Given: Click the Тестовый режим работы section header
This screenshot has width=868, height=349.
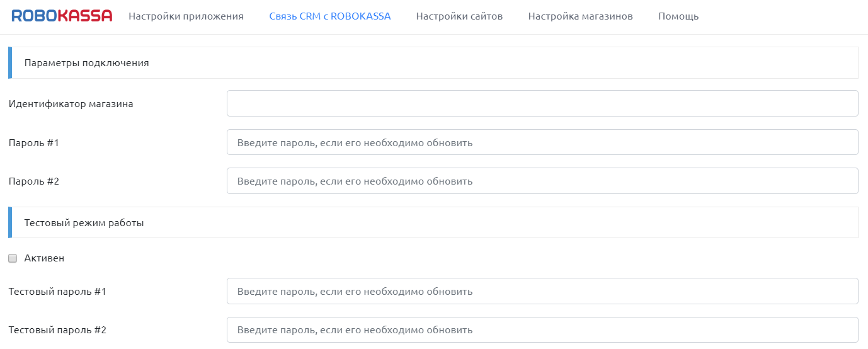Looking at the screenshot, I should pos(84,223).
